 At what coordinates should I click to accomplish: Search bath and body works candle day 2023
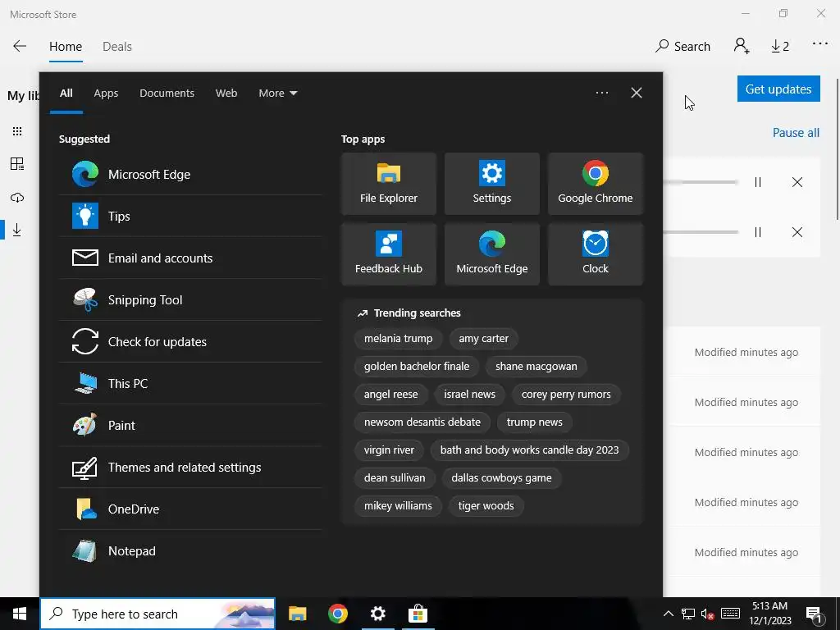(529, 450)
